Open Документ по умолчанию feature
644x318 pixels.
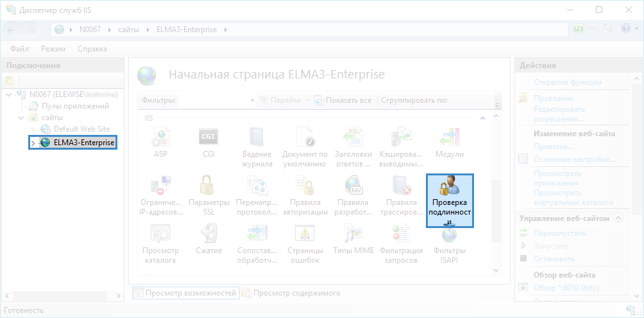305,147
